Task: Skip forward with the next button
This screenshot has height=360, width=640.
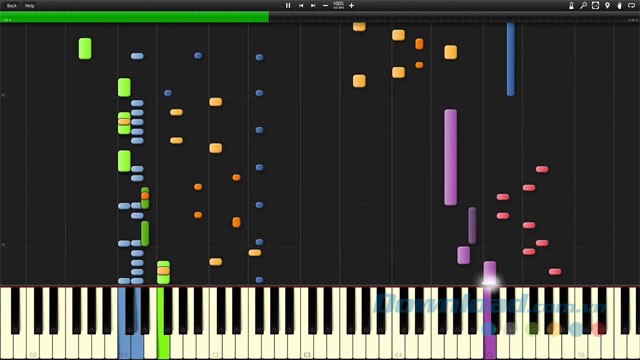Action: pos(313,6)
